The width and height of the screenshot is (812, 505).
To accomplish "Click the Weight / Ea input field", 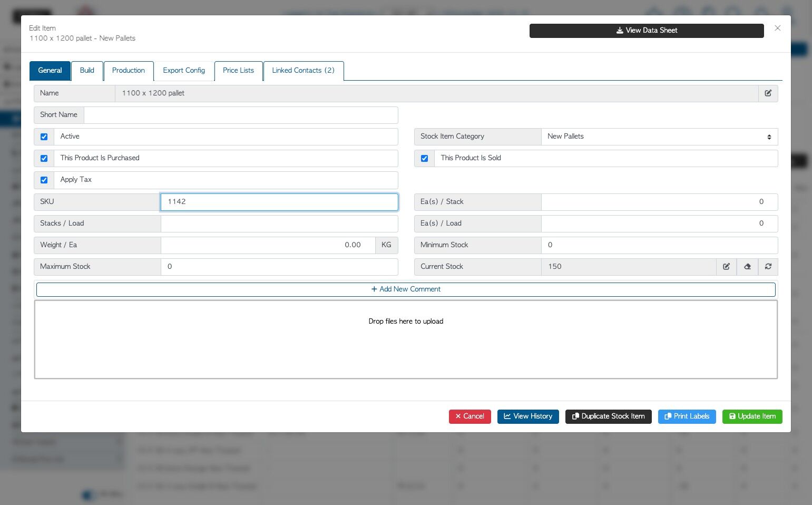I will tap(268, 245).
